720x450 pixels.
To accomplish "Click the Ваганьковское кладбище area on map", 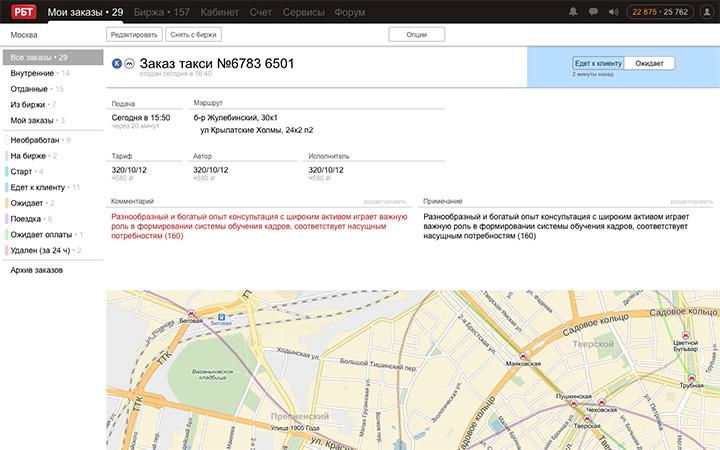I will click(x=213, y=374).
